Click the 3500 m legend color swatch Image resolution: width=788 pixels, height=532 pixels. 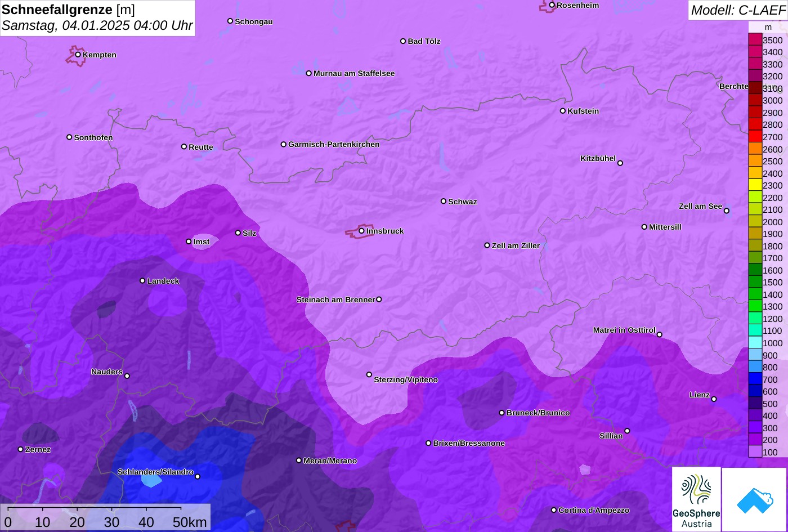click(x=755, y=40)
